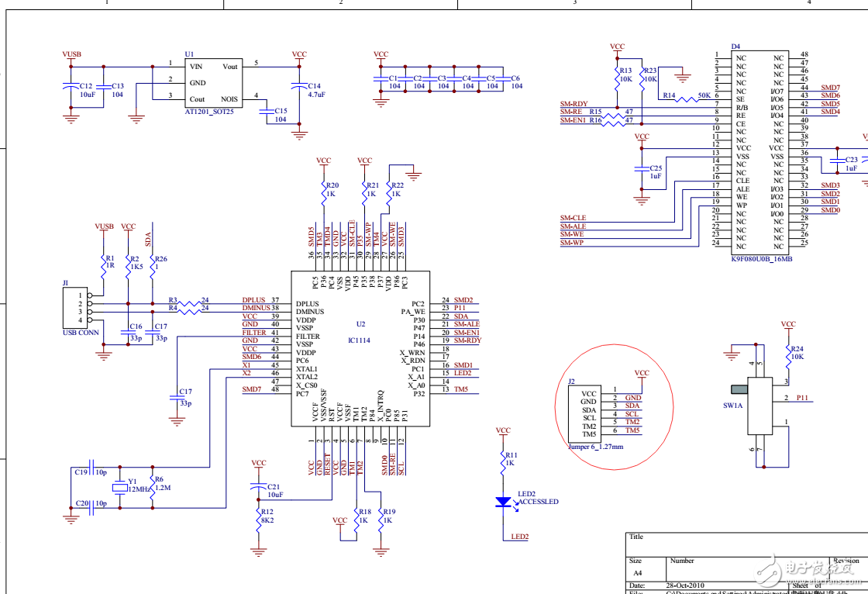Click the R20 resistor designator

coord(332,185)
